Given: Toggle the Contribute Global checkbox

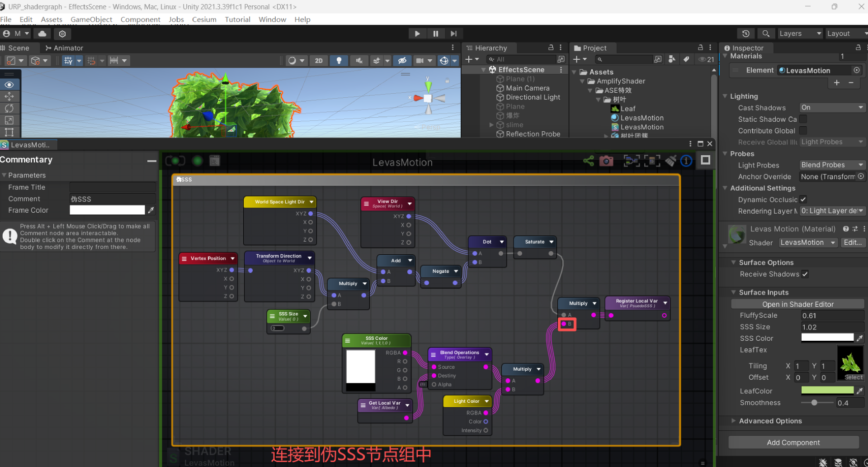Looking at the screenshot, I should click(803, 130).
